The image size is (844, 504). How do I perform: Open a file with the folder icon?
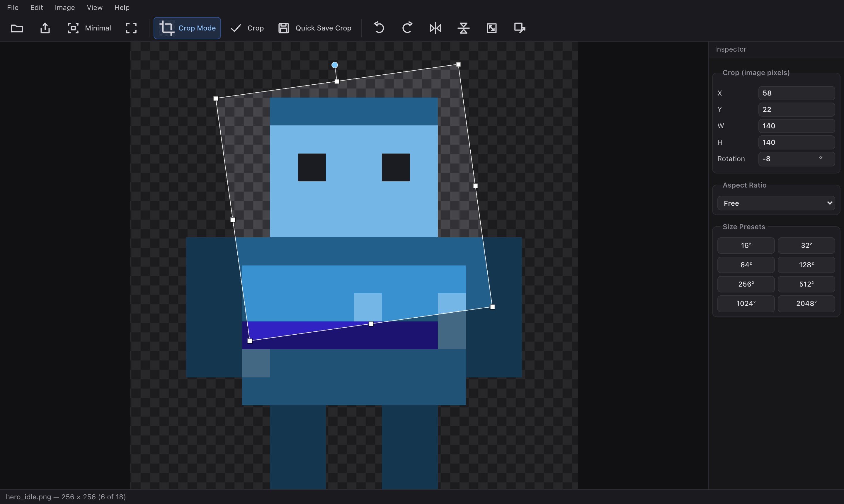pyautogui.click(x=17, y=28)
